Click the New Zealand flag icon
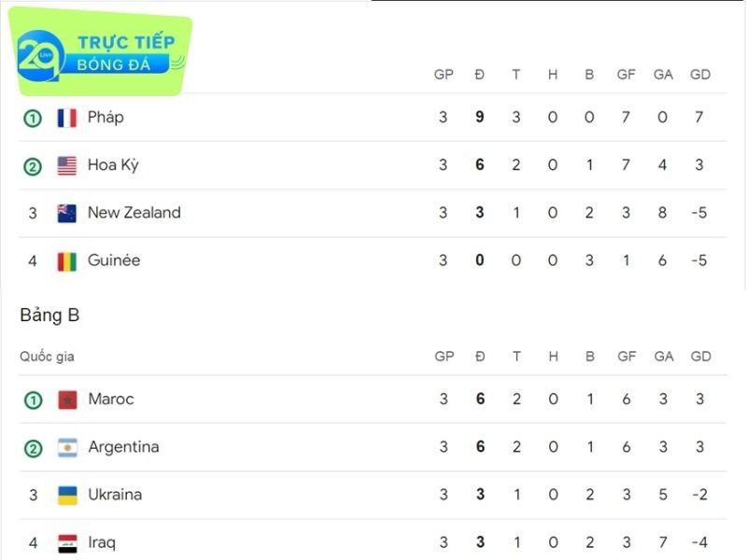 66,214
